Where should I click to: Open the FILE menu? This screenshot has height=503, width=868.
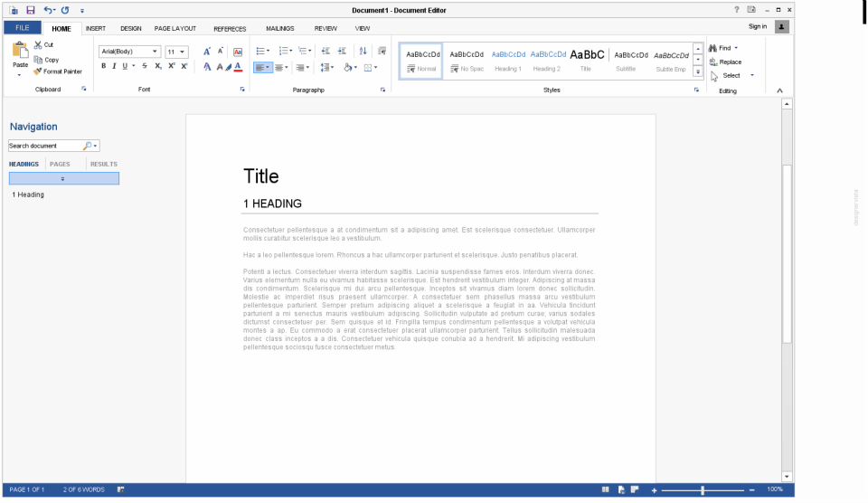(x=22, y=28)
